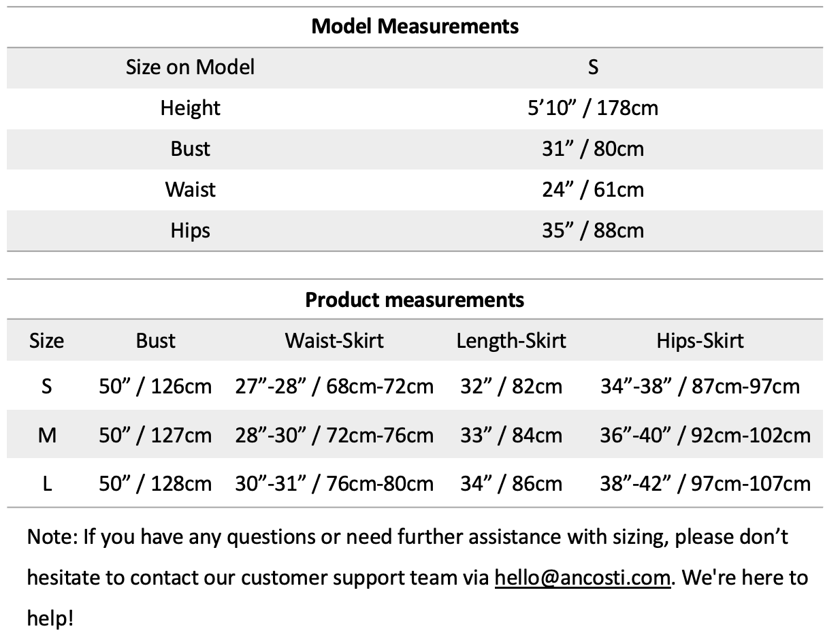This screenshot has width=840, height=633.
Task: Click the Waist-Skirt column header
Action: coord(334,340)
